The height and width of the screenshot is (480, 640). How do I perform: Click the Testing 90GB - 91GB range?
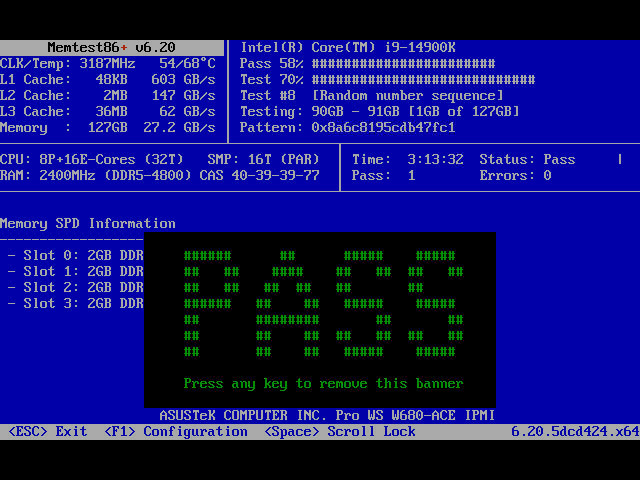click(380, 111)
